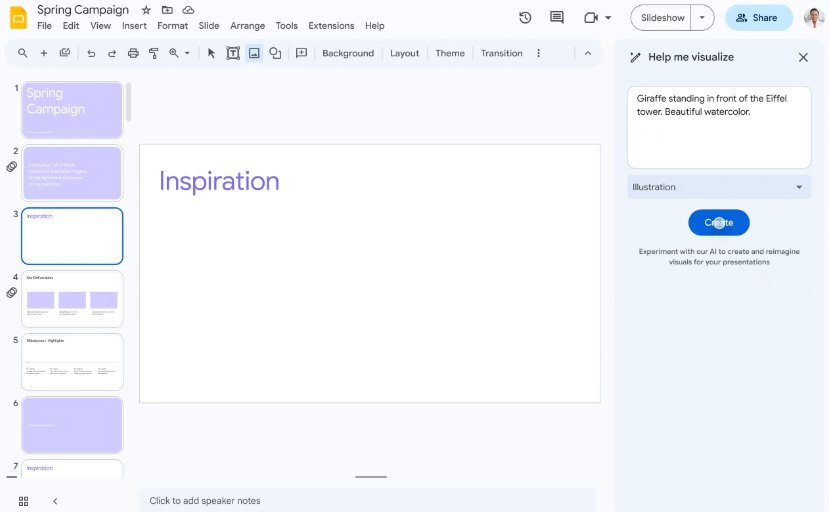Viewport: 829px width, 512px height.
Task: Star the Spring Campaign presentation
Action: (146, 10)
